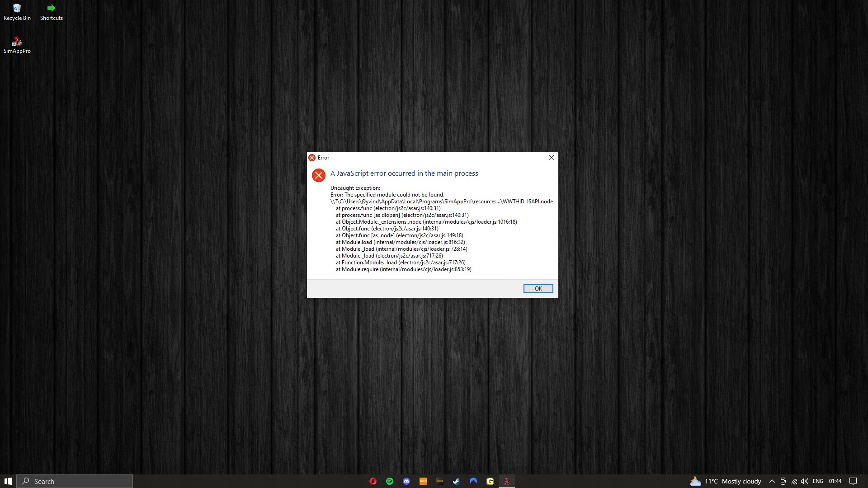Click 'at Function.Module._load' stack line

(401, 263)
